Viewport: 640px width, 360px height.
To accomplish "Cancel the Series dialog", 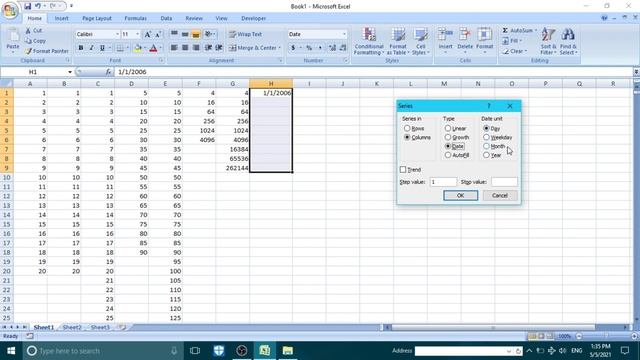I will pyautogui.click(x=500, y=196).
